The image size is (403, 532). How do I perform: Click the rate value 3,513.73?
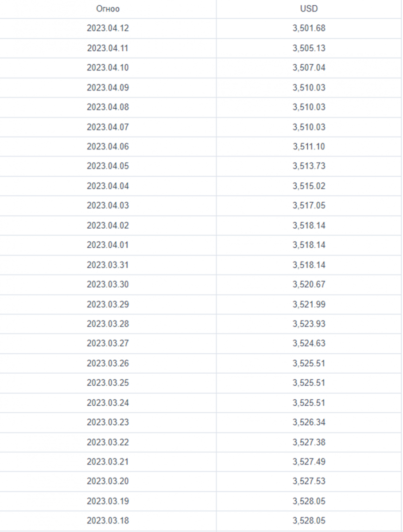tap(309, 166)
